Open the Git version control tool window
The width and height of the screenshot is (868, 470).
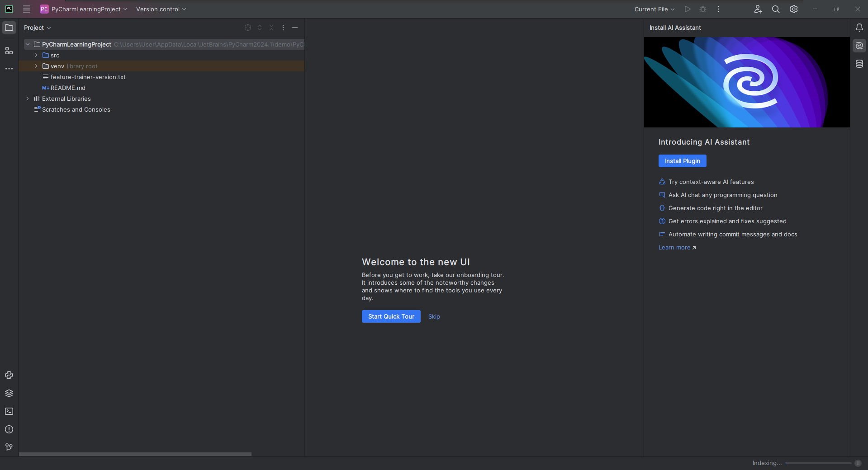coord(9,447)
